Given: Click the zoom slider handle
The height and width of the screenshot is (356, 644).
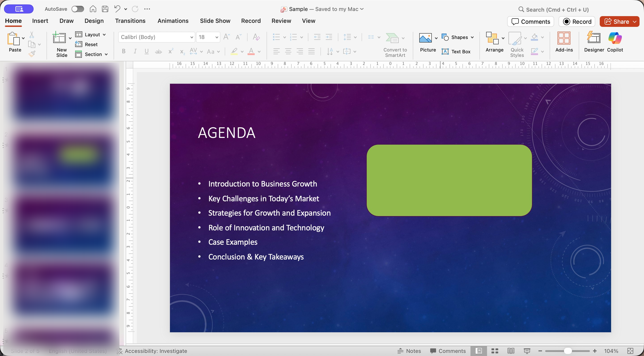Looking at the screenshot, I should pos(568,351).
